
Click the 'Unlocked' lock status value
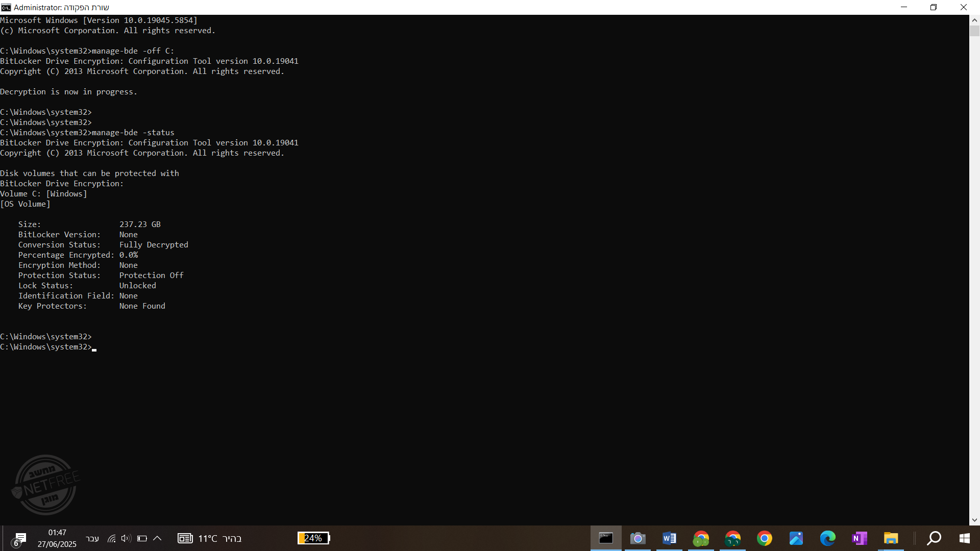tap(137, 286)
